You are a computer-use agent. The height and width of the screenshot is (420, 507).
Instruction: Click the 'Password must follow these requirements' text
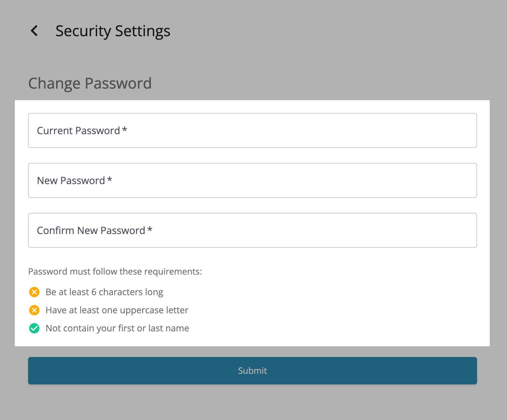point(115,271)
